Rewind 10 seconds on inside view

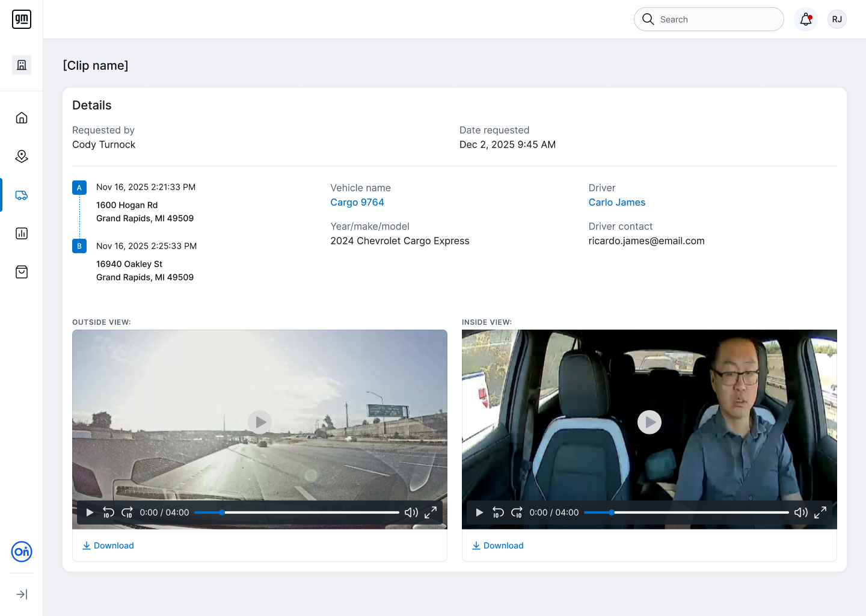(498, 513)
